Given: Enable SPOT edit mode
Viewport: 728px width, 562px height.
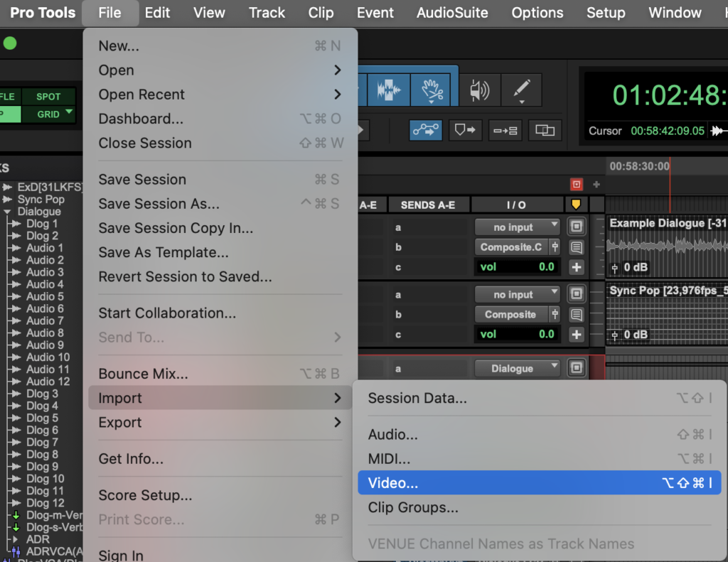Looking at the screenshot, I should 48,97.
